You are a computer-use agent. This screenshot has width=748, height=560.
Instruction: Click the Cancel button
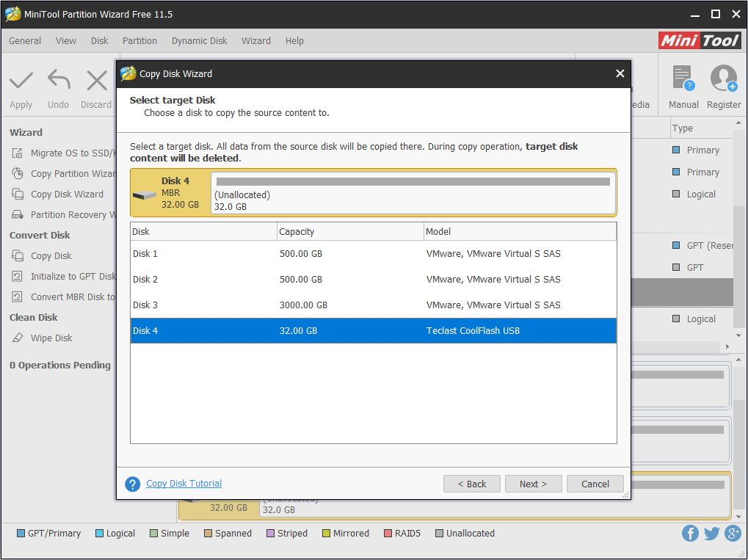(595, 484)
